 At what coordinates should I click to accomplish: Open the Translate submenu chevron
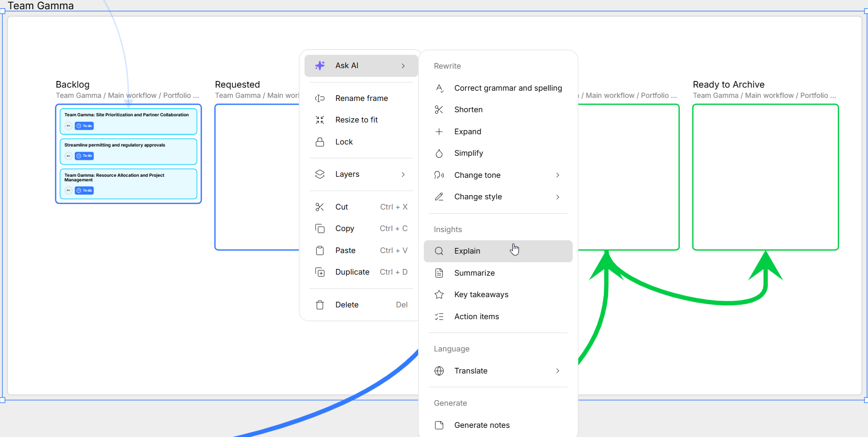click(x=558, y=371)
